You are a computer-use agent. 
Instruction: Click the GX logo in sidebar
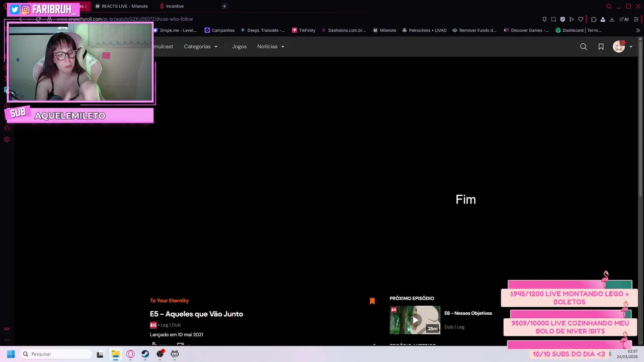click(x=7, y=329)
